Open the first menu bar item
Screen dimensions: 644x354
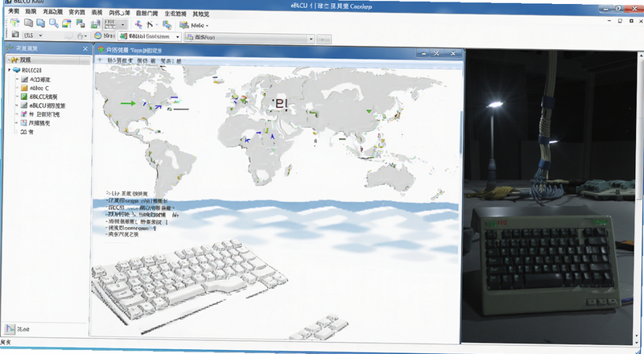pos(14,11)
